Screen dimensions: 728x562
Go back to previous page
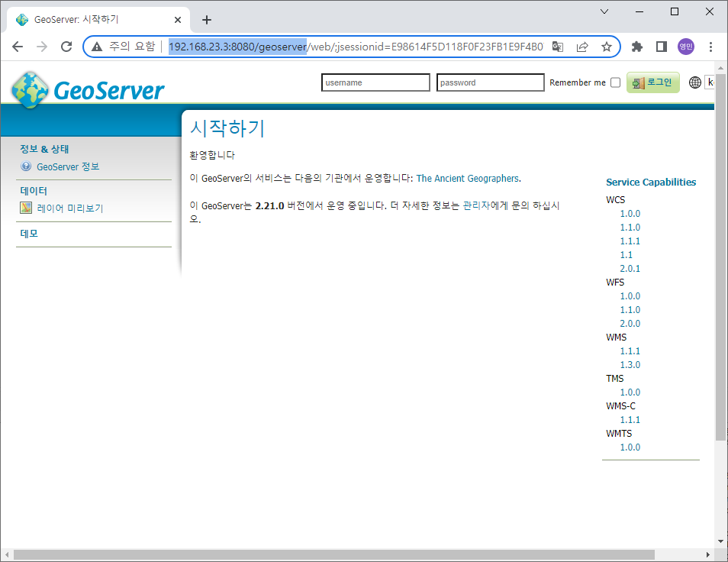point(18,47)
